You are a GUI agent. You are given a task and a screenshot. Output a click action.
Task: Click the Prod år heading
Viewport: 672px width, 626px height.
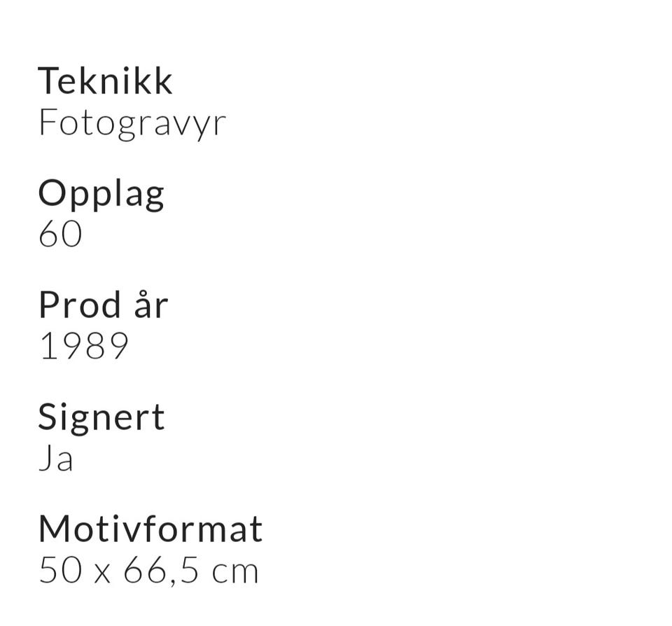pos(103,305)
